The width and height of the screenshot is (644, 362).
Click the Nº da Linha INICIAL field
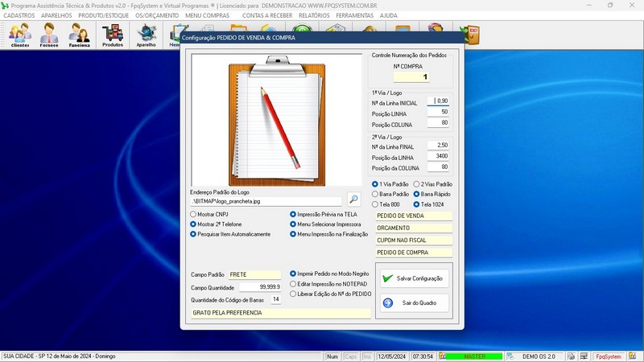click(x=438, y=101)
